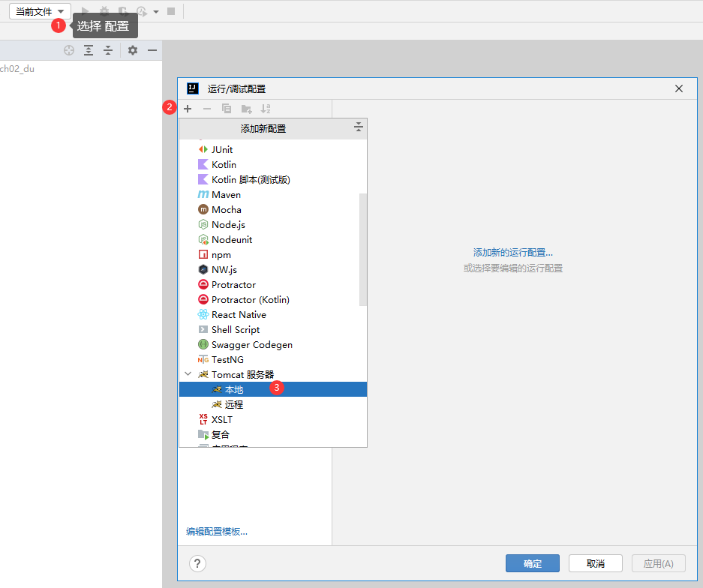Choose JUnit configuration type

click(222, 149)
